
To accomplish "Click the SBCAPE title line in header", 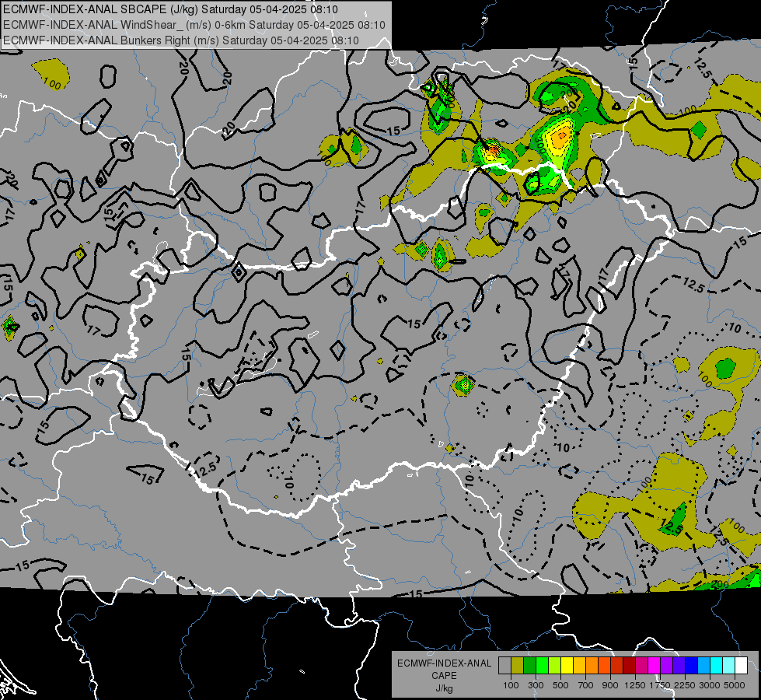I will 170,9.
